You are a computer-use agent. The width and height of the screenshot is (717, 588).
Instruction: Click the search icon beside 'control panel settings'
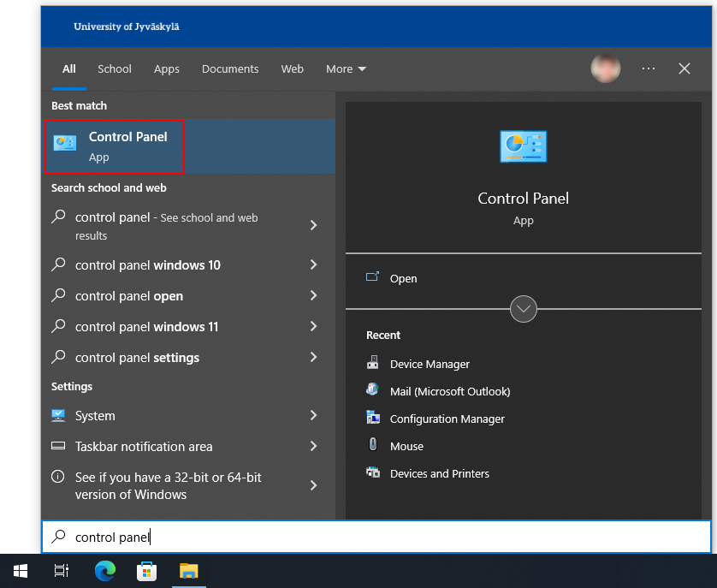(58, 356)
